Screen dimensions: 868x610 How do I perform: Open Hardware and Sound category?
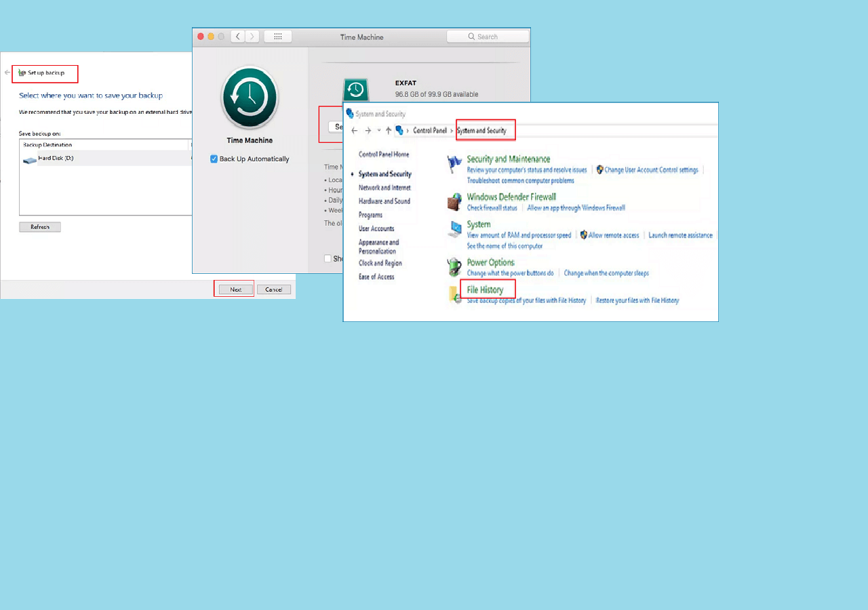click(384, 201)
